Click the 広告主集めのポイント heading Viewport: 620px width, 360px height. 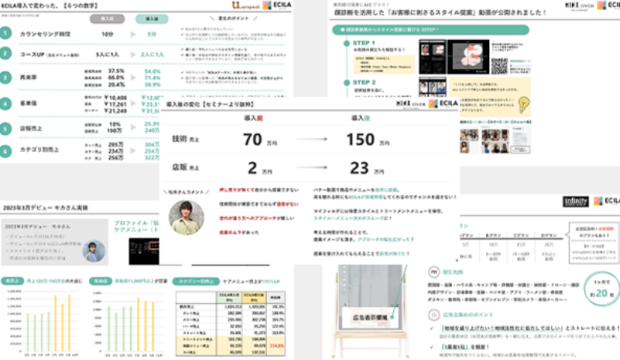click(x=468, y=315)
